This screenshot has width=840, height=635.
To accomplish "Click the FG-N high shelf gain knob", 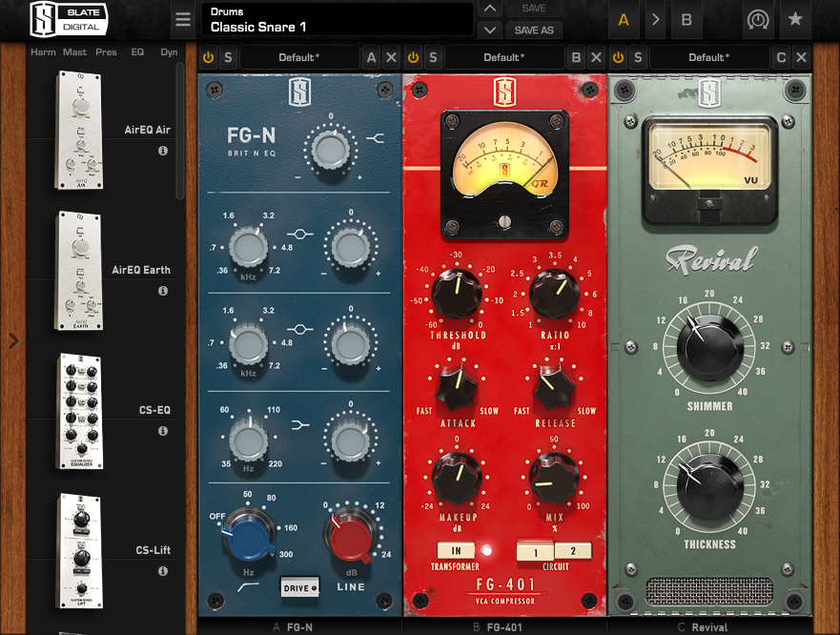I will (331, 150).
